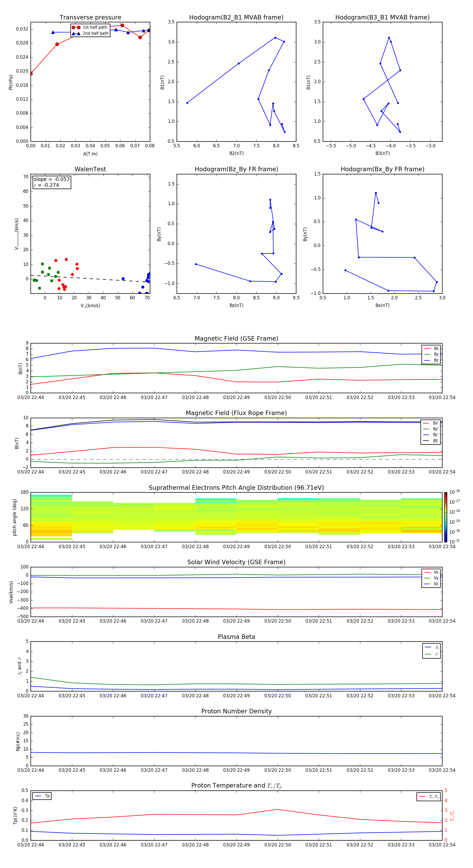Pick the Vx legend entry
Image resolution: width=473 pixels, height=868 pixels.
point(431,572)
